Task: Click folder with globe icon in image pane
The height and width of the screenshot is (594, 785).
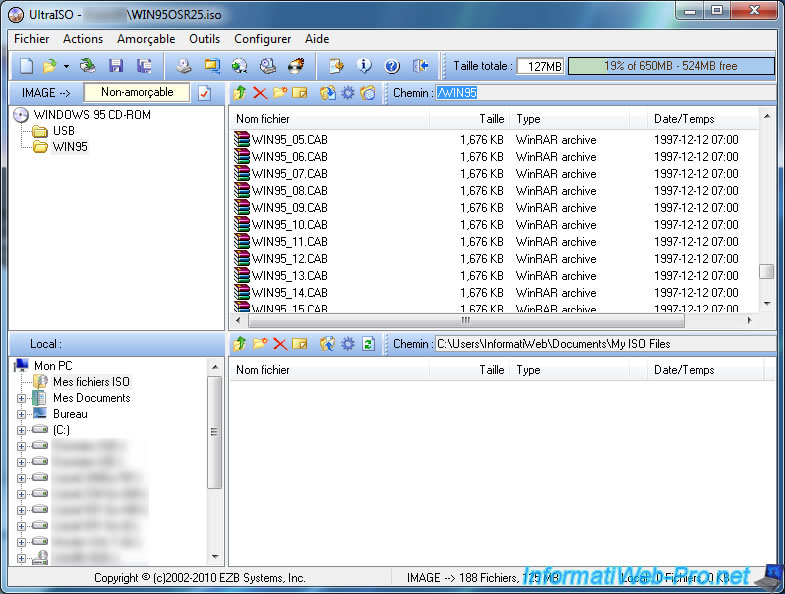Action: pos(367,93)
